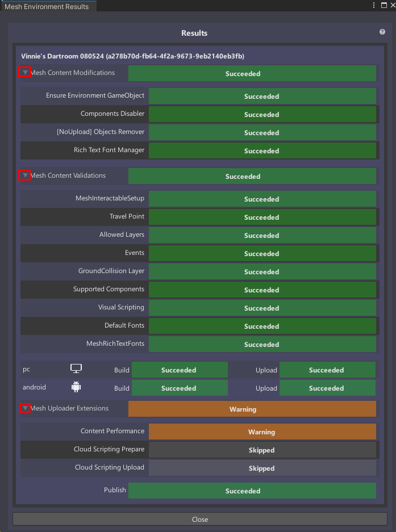Click the pc Build Succeeded status

pos(180,370)
